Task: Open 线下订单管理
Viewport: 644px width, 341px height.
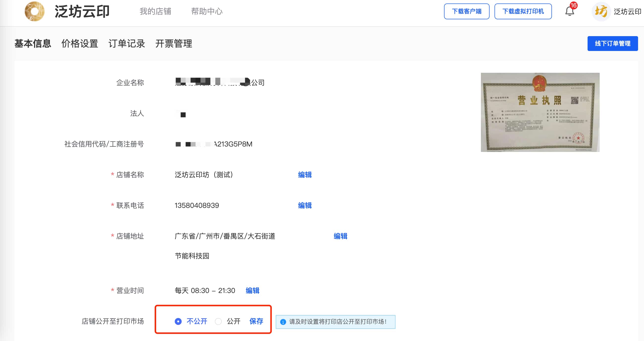Action: [x=612, y=44]
